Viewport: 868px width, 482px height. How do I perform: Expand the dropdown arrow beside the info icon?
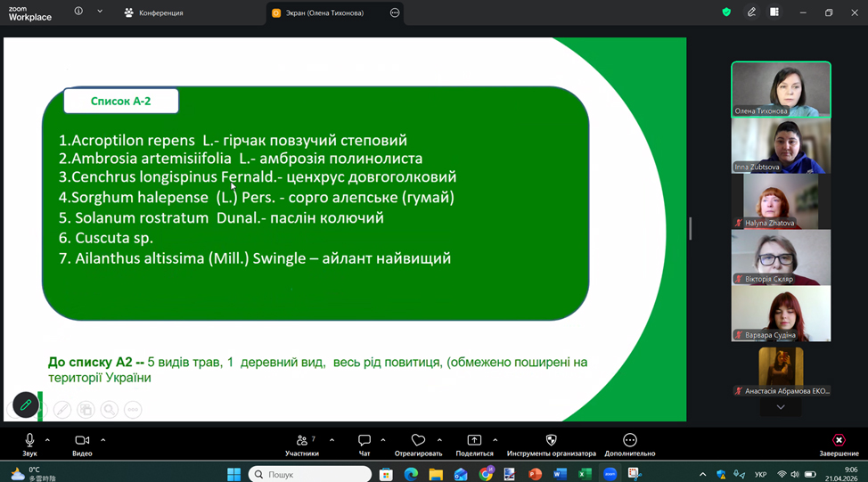[x=100, y=12]
